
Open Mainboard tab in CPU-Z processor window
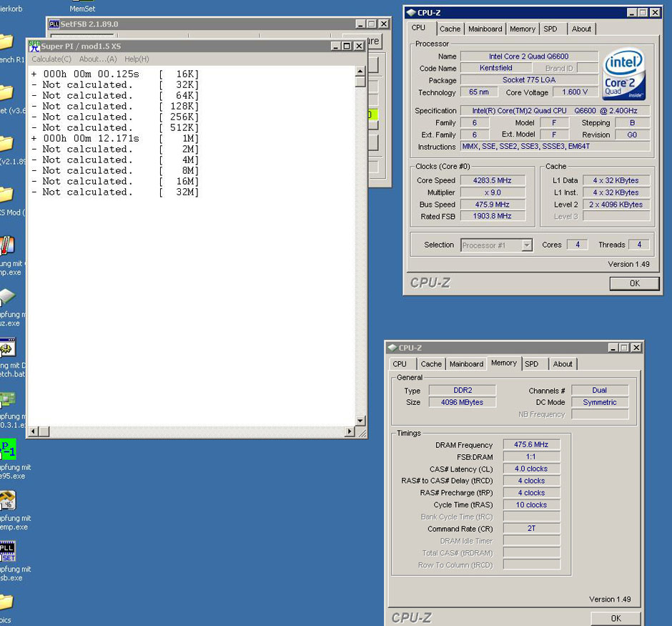[x=485, y=29]
